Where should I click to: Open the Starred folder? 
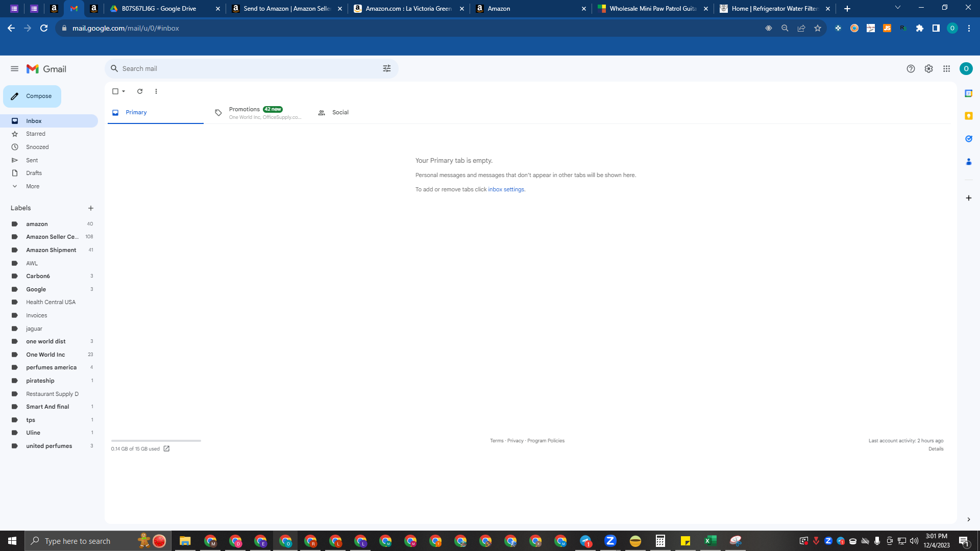pos(49,134)
